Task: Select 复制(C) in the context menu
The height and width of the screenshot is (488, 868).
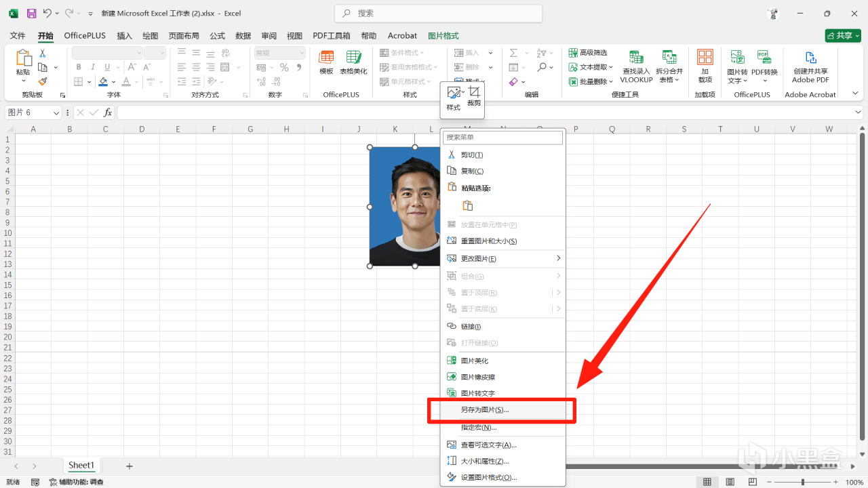Action: click(503, 171)
